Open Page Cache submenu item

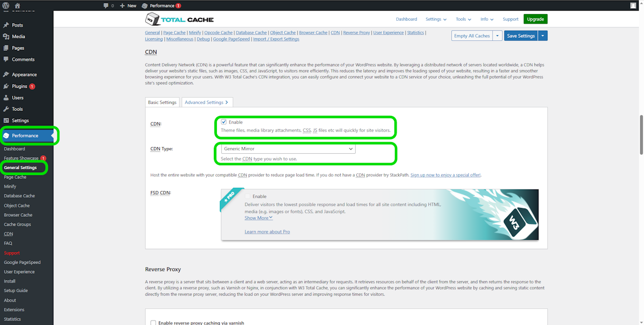[15, 177]
